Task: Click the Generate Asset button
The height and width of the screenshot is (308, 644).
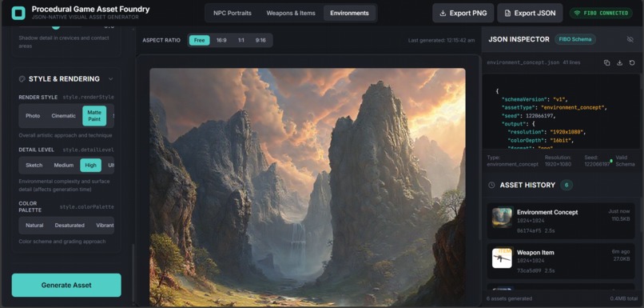Action: (x=66, y=285)
